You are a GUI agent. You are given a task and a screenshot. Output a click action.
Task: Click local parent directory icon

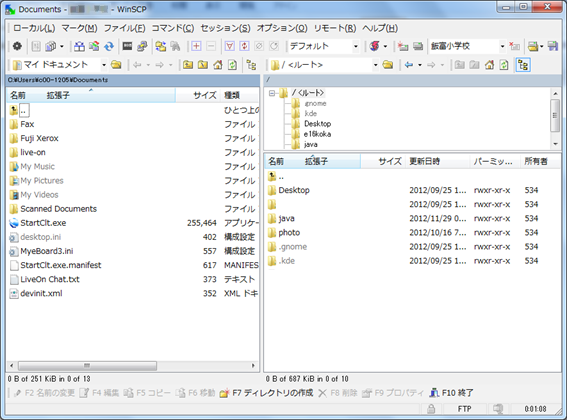[x=188, y=65]
